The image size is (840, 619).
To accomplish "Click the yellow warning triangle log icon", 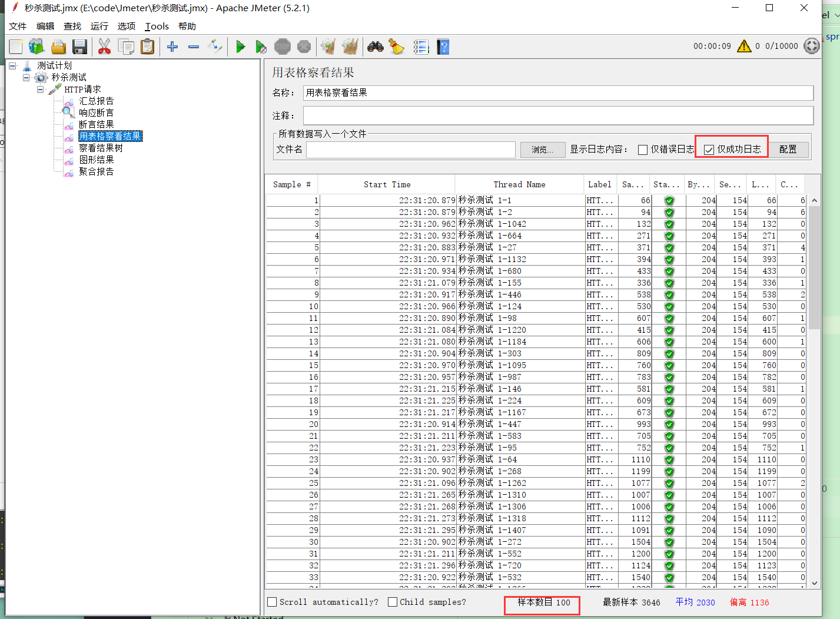I will (744, 46).
